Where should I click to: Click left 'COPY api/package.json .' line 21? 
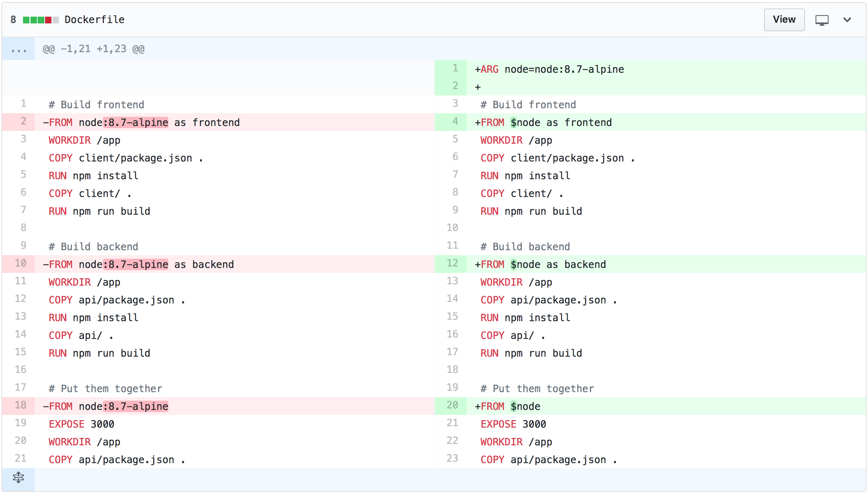click(117, 460)
